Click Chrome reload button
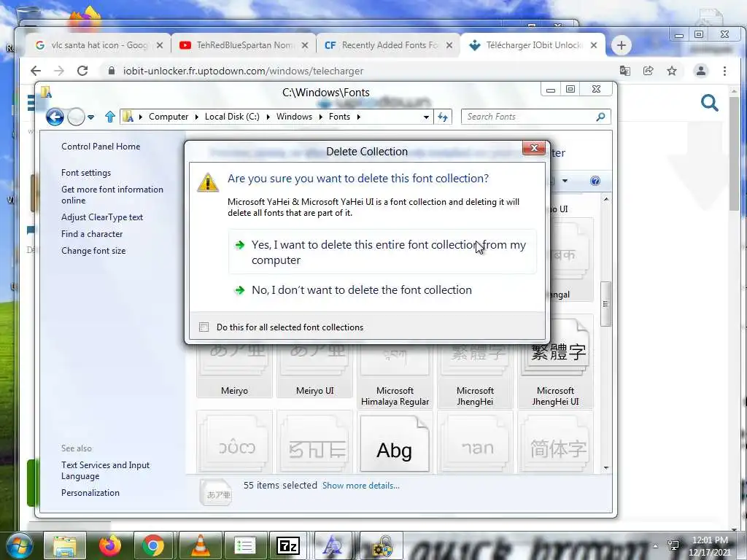This screenshot has width=747, height=560. click(x=82, y=71)
